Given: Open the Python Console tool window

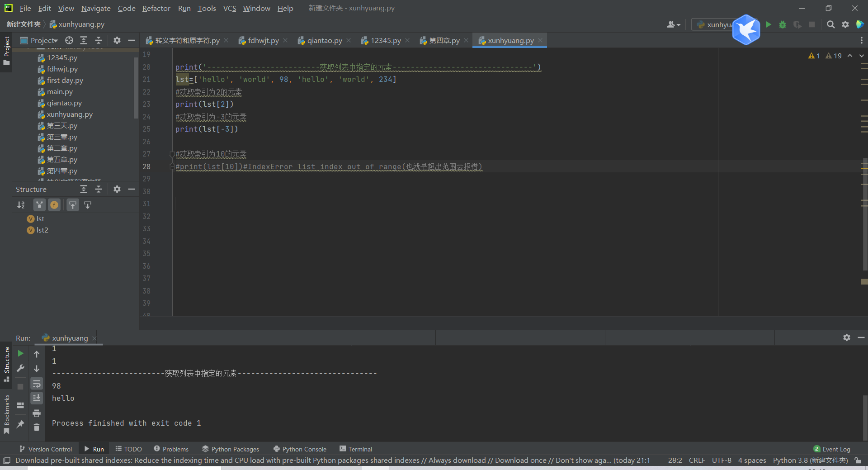Looking at the screenshot, I should (300, 449).
